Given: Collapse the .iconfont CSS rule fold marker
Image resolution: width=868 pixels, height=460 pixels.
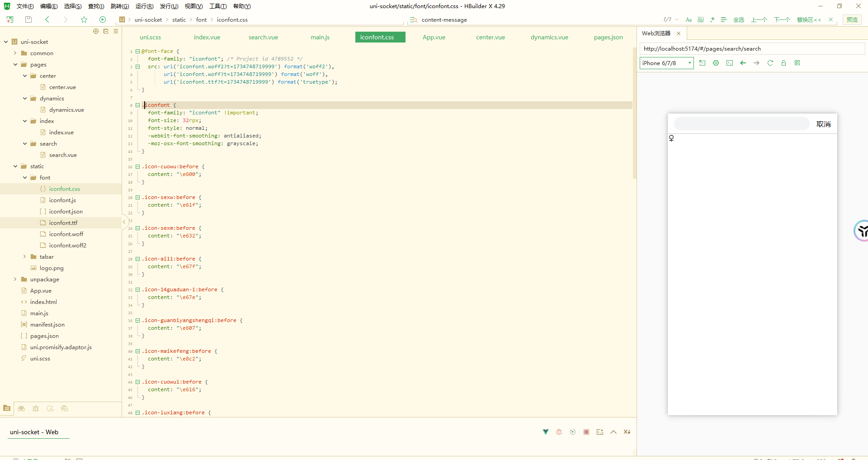Looking at the screenshot, I should point(138,105).
